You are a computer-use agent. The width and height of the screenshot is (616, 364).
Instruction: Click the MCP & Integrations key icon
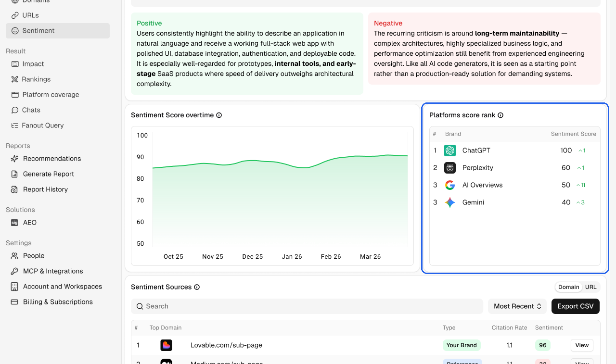[14, 271]
